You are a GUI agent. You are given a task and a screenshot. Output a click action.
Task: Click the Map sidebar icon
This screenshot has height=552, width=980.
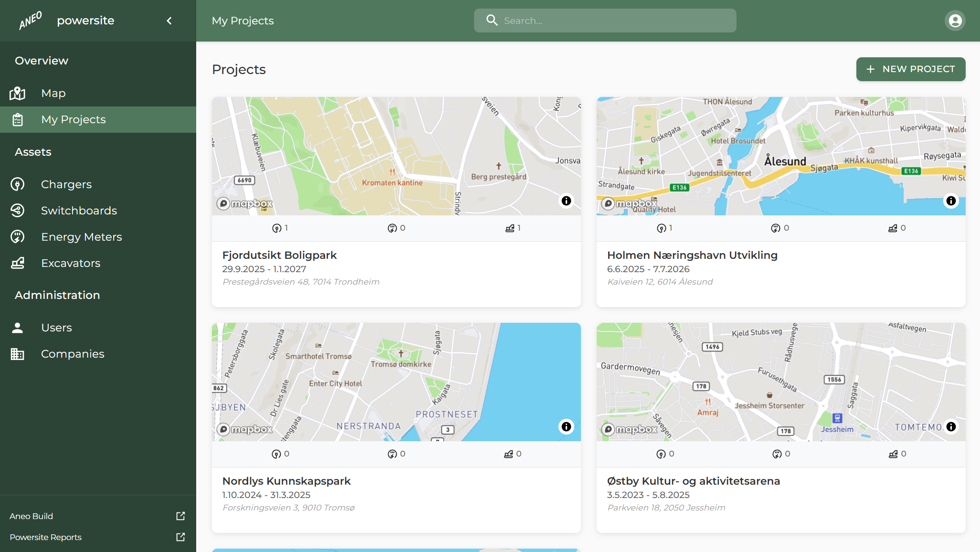[x=18, y=93]
